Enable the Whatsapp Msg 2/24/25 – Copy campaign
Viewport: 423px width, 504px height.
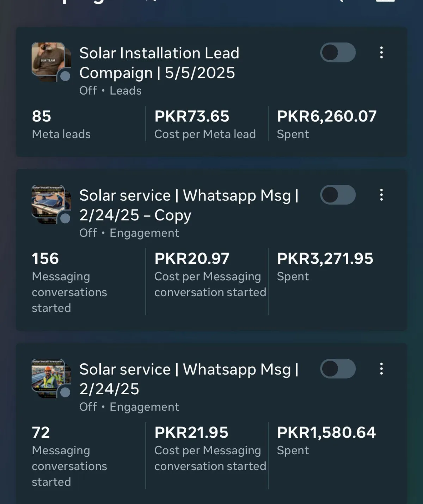click(338, 195)
